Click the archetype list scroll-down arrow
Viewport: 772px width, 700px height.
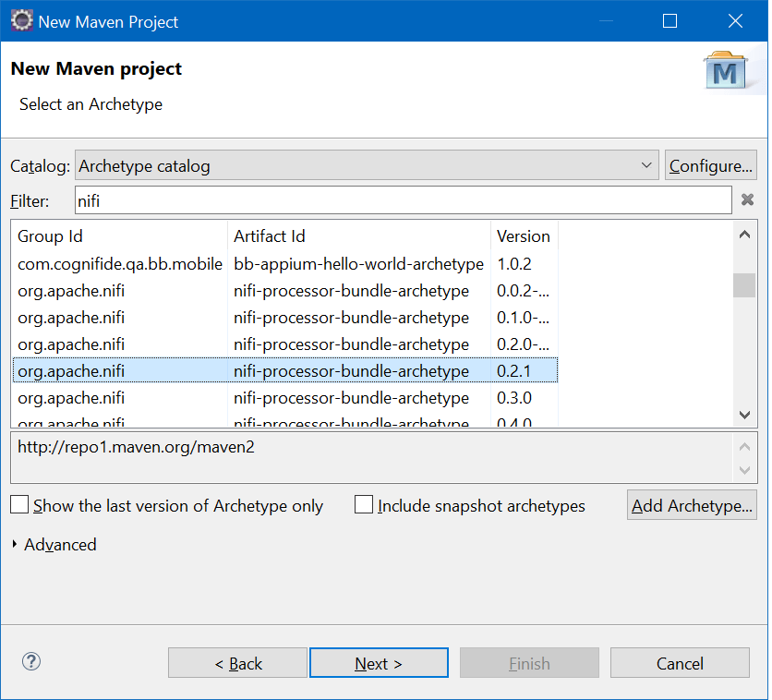(x=744, y=416)
